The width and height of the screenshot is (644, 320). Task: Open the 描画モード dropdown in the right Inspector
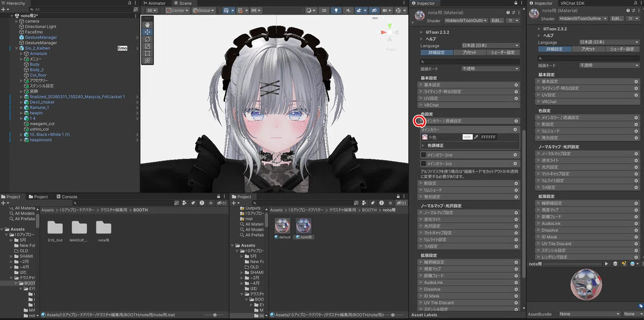[x=610, y=65]
